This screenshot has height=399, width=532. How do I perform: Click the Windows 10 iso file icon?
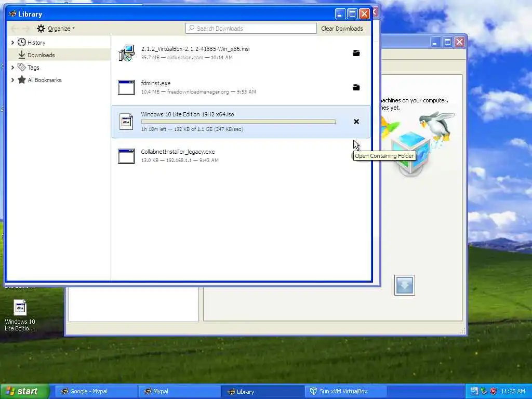[126, 122]
